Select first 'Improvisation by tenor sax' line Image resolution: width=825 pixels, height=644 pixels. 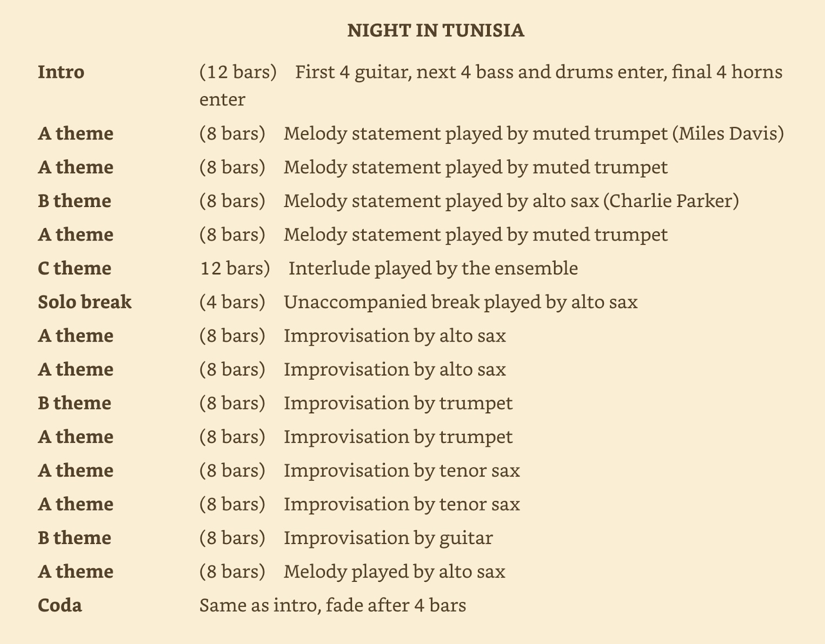(402, 471)
